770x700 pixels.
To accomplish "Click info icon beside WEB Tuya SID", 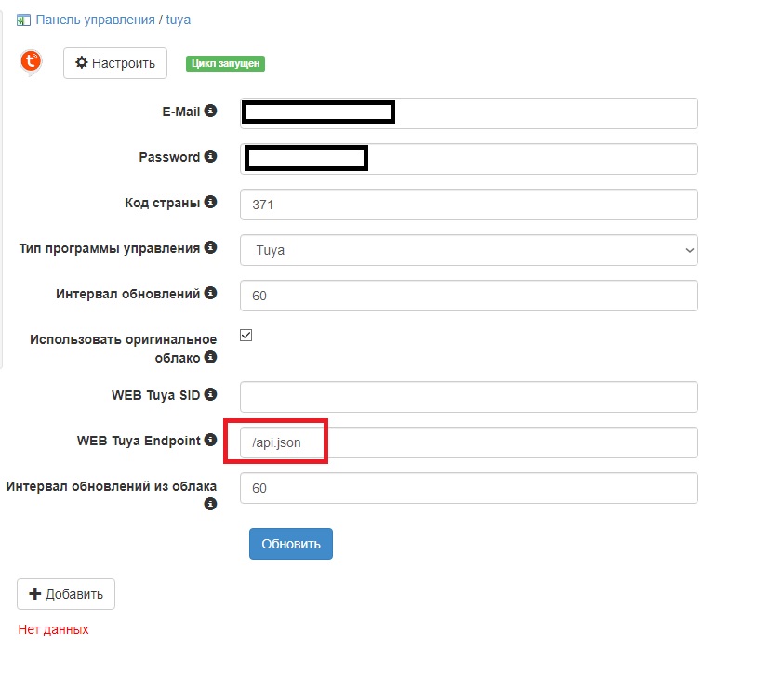I will coord(211,394).
